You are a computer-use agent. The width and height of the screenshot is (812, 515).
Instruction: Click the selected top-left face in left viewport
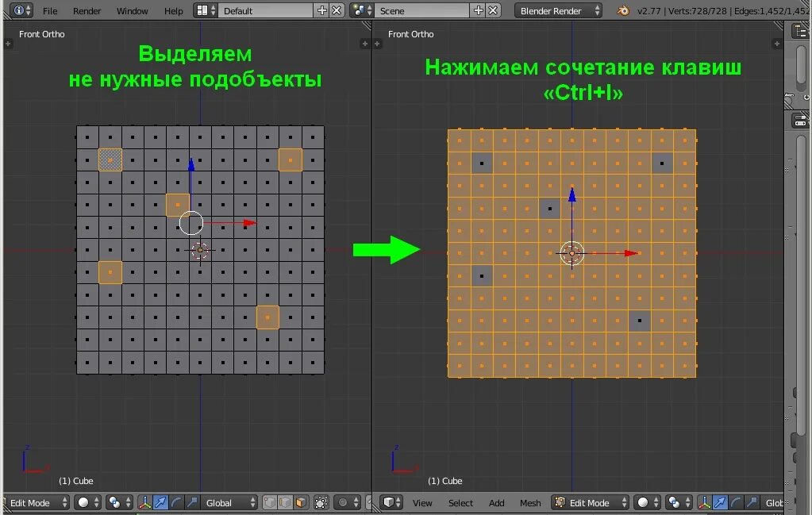110,160
